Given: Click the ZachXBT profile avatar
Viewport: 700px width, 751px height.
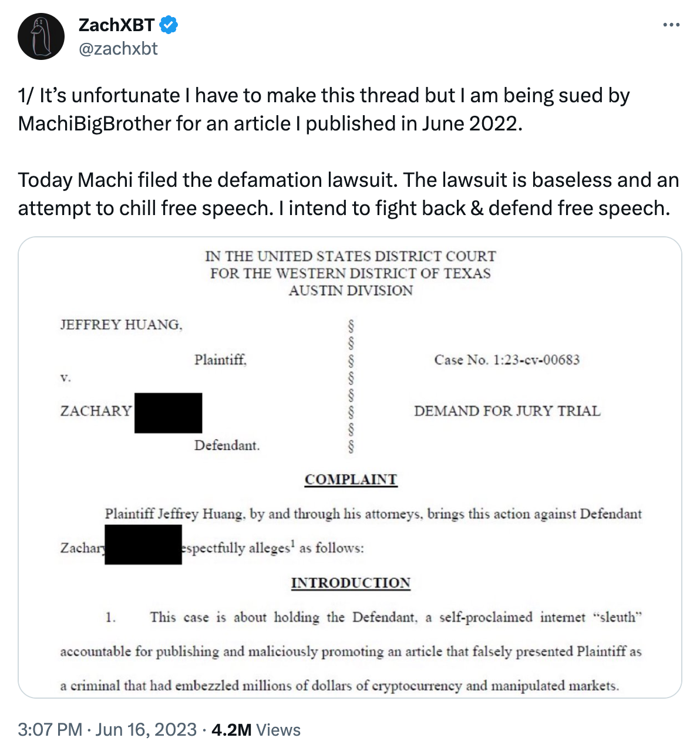Looking at the screenshot, I should click(x=41, y=36).
